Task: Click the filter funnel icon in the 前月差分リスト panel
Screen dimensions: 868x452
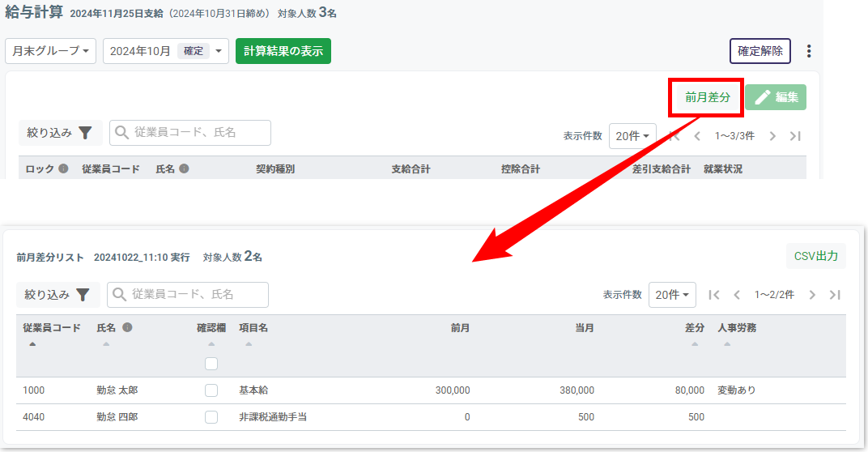Action: click(x=83, y=295)
